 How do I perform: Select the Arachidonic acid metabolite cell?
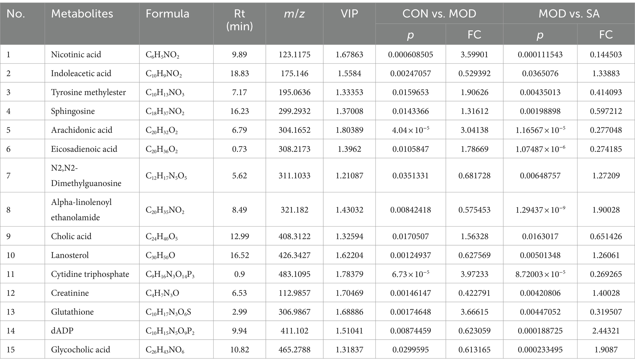82,130
